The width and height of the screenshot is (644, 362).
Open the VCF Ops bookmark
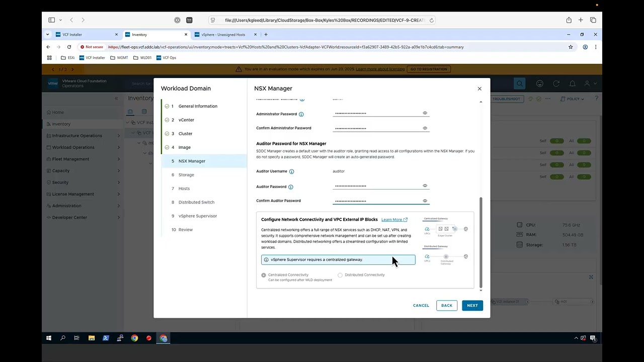[166, 58]
